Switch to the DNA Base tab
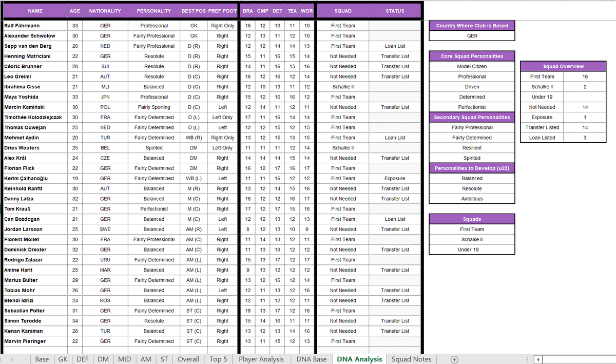This screenshot has width=616, height=364. click(x=312, y=359)
